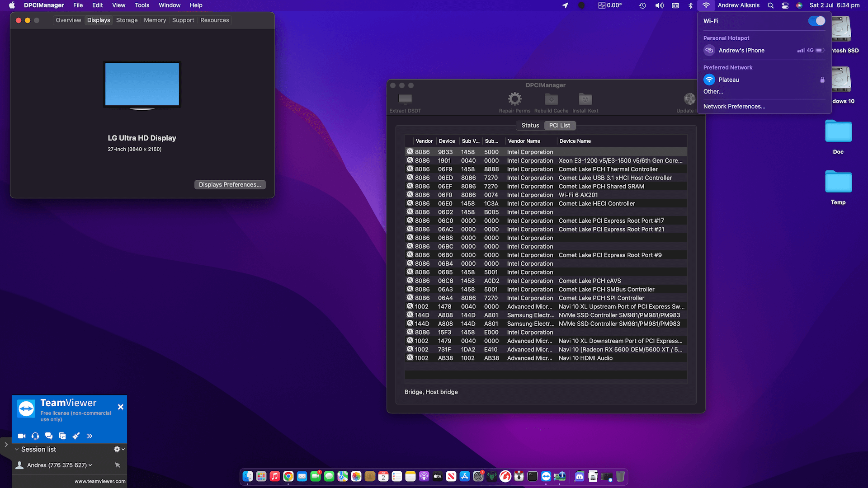Click the Repair Perms gear icon

(x=514, y=99)
